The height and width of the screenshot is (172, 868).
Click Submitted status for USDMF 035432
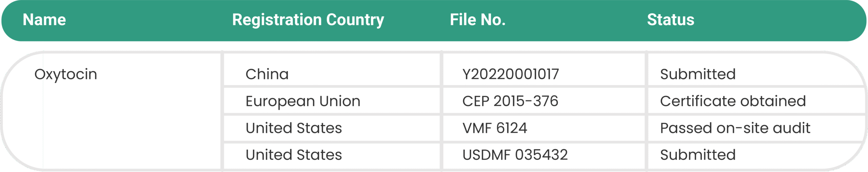(698, 155)
